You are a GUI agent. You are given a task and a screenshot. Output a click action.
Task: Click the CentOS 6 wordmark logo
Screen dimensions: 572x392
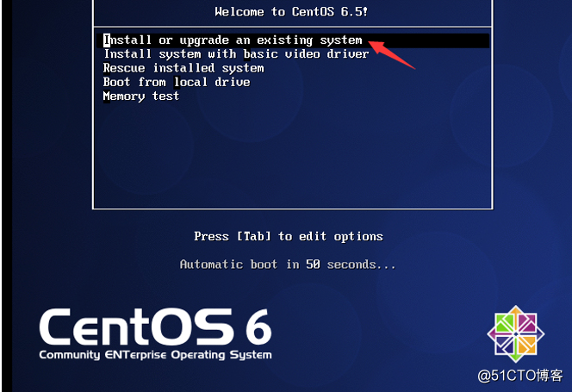click(x=155, y=327)
